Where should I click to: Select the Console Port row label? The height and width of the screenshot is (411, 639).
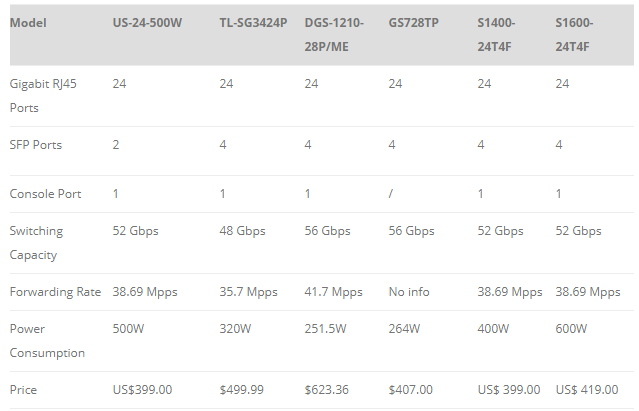point(46,194)
